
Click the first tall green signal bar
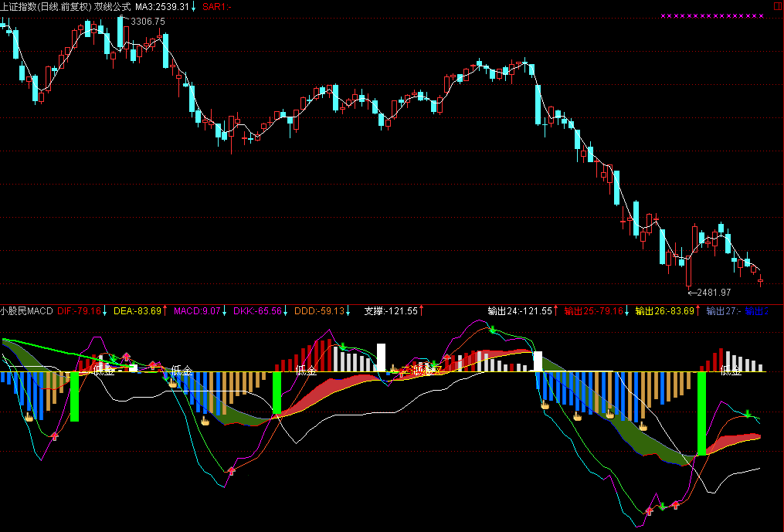click(x=74, y=397)
